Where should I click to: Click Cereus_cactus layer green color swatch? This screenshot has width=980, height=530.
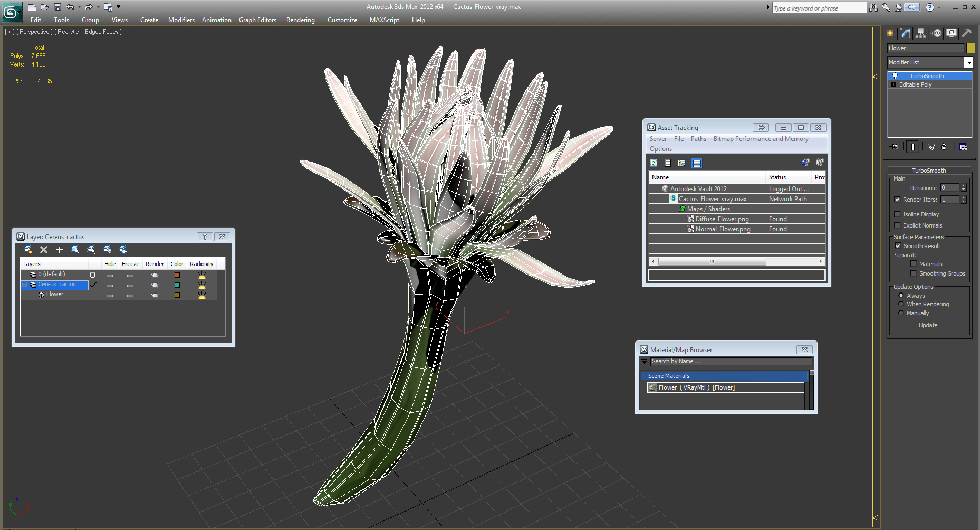177,285
